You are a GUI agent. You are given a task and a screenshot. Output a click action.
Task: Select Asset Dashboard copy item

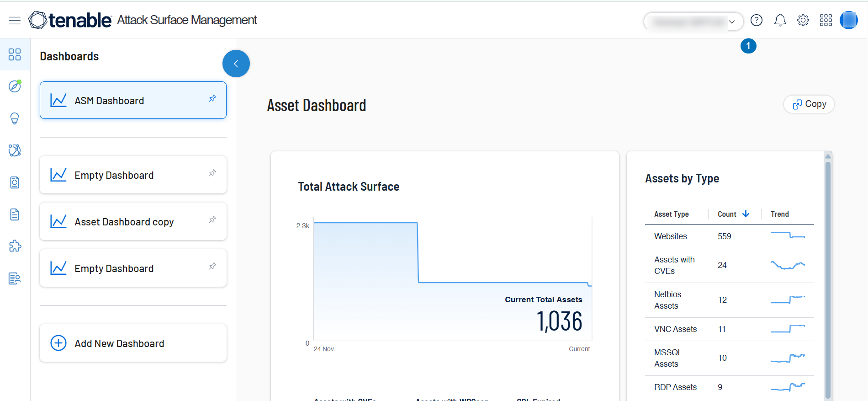click(x=124, y=222)
